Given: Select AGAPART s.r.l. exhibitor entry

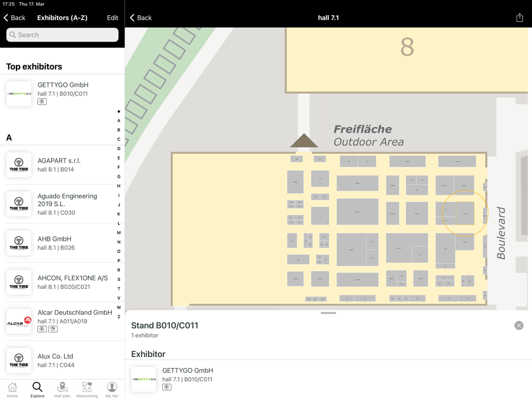Looking at the screenshot, I should (62, 165).
